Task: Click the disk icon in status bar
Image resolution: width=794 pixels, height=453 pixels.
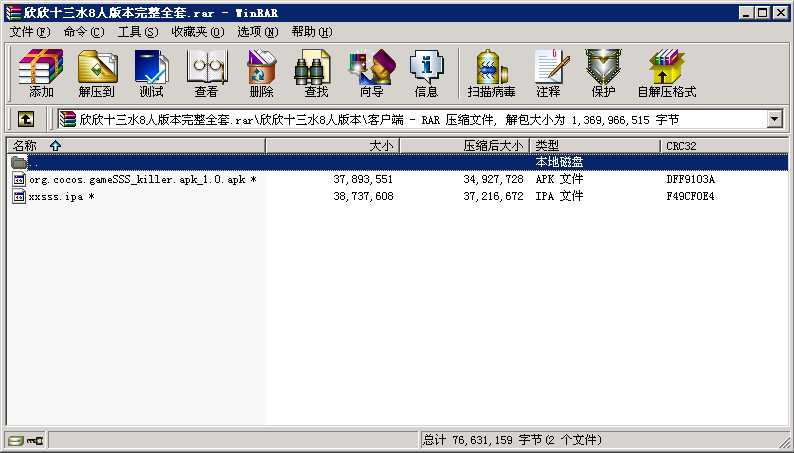Action: point(16,440)
